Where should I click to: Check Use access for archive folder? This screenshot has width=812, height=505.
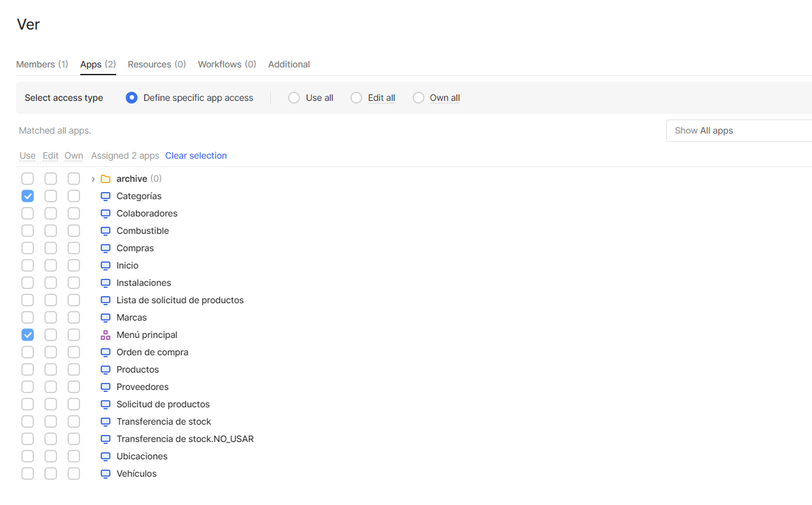pyautogui.click(x=28, y=179)
